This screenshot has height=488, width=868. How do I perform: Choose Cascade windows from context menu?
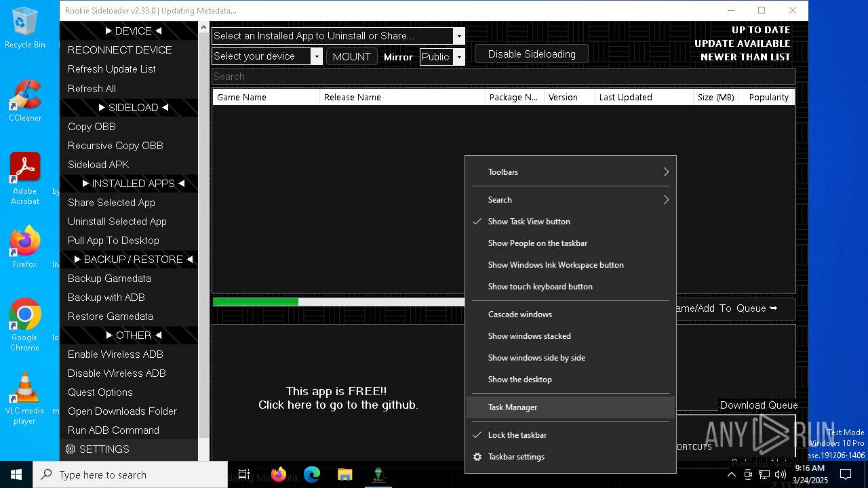(570, 314)
